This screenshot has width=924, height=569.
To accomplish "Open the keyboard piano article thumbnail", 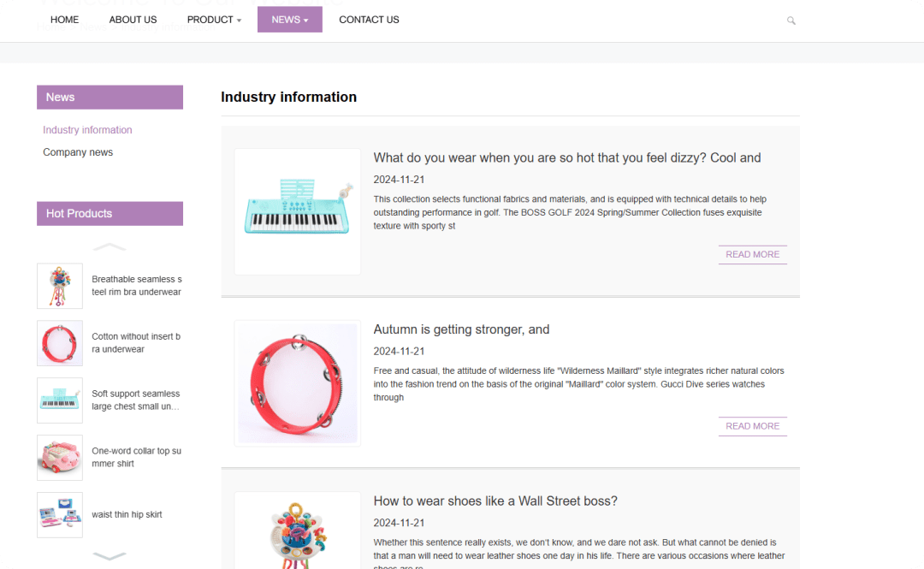I will tap(298, 211).
